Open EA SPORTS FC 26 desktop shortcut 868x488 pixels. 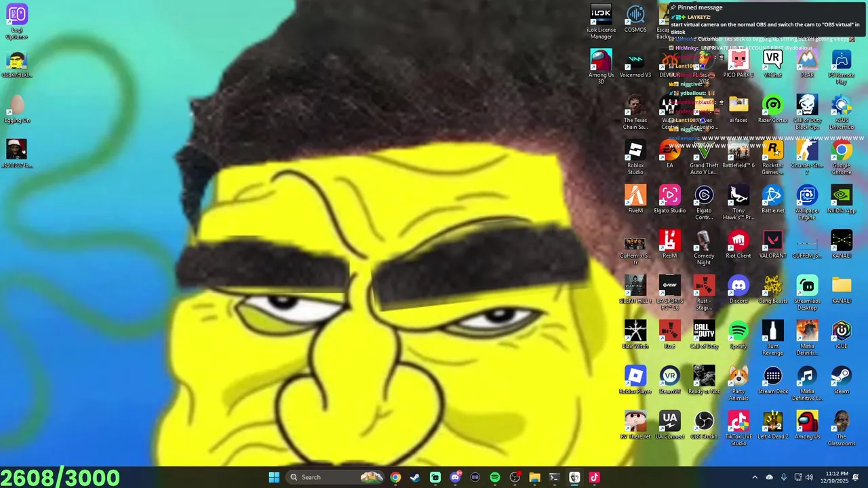coord(670,293)
